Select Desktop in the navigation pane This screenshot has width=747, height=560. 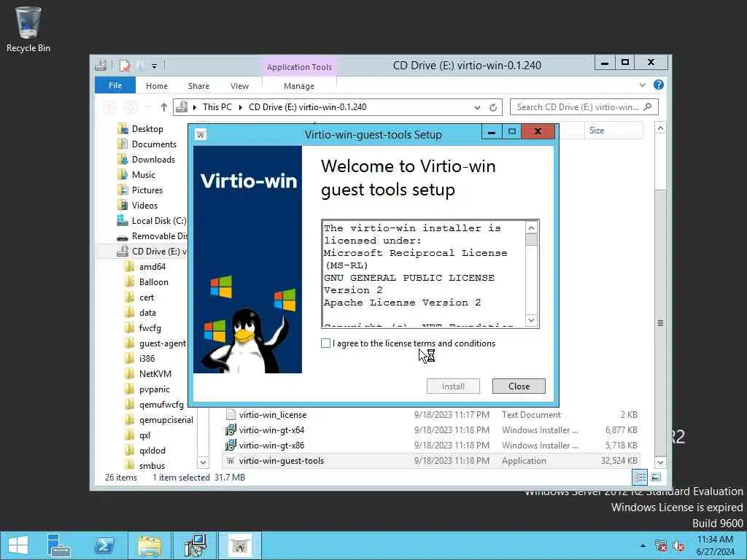coord(147,129)
